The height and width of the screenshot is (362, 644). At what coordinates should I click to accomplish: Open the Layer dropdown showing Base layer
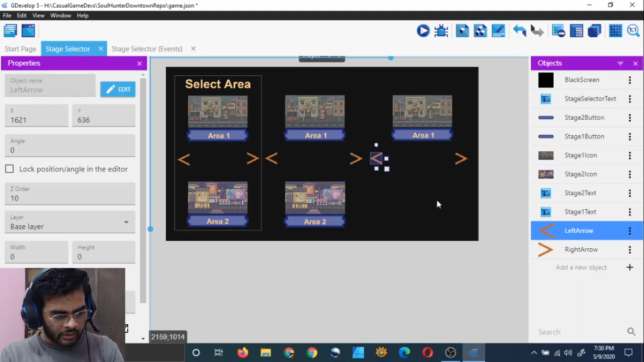tap(70, 222)
